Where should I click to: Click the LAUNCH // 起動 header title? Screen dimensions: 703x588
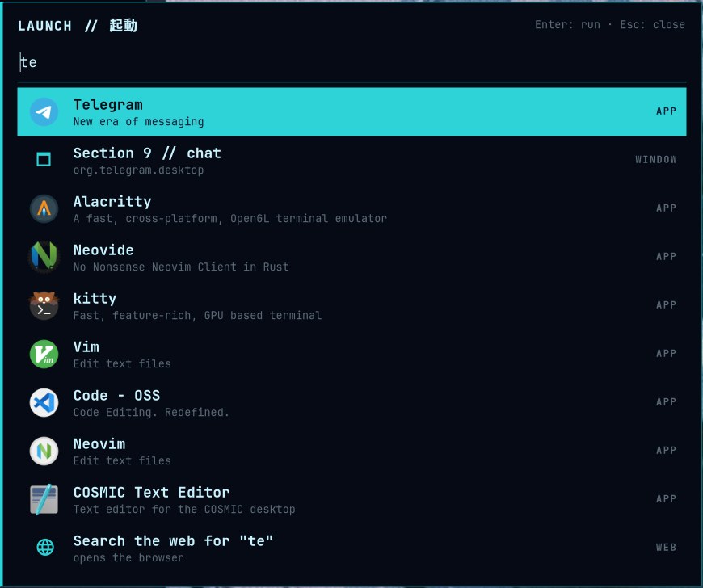coord(78,26)
